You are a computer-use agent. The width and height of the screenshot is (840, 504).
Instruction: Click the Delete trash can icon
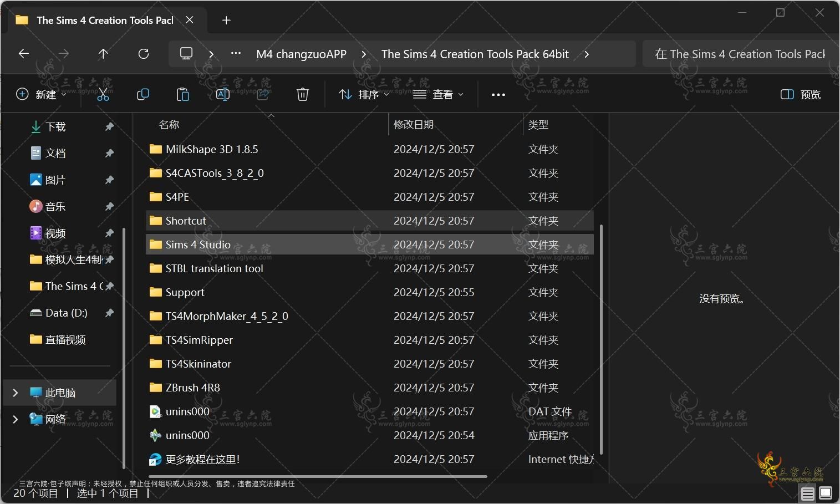303,95
